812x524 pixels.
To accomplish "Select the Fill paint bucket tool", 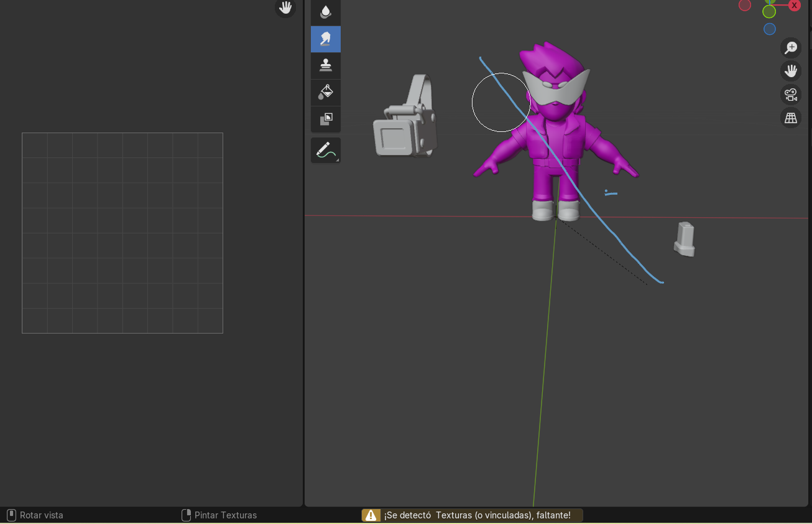I will tap(326, 92).
